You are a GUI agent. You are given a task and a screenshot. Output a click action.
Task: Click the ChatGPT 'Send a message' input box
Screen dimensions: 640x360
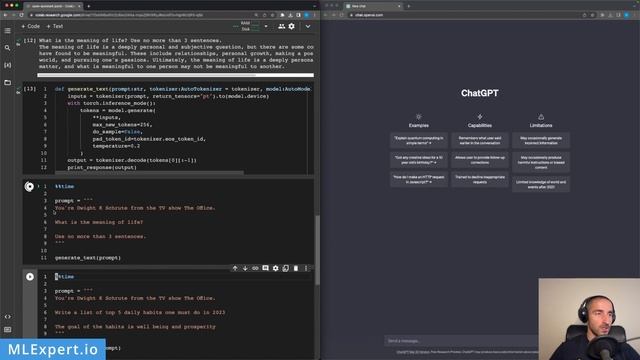point(461,341)
